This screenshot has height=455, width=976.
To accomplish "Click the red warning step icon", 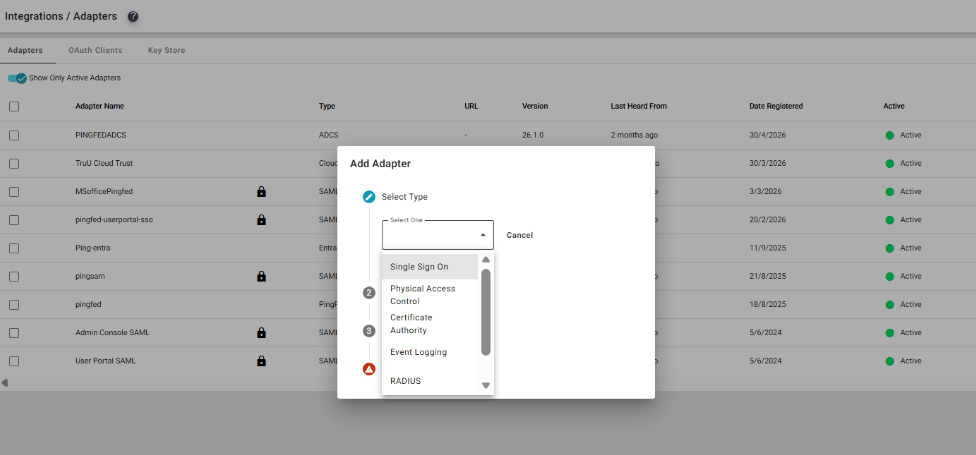I will 369,370.
